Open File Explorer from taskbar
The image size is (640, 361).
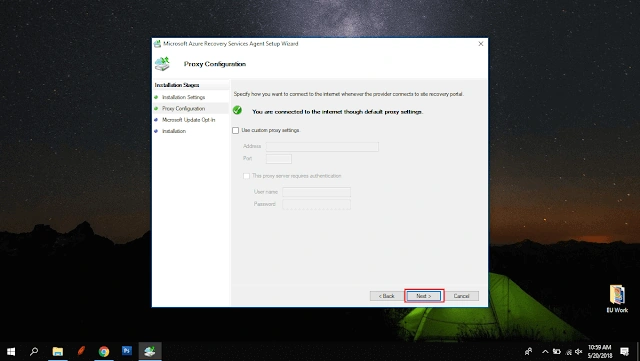(x=58, y=351)
